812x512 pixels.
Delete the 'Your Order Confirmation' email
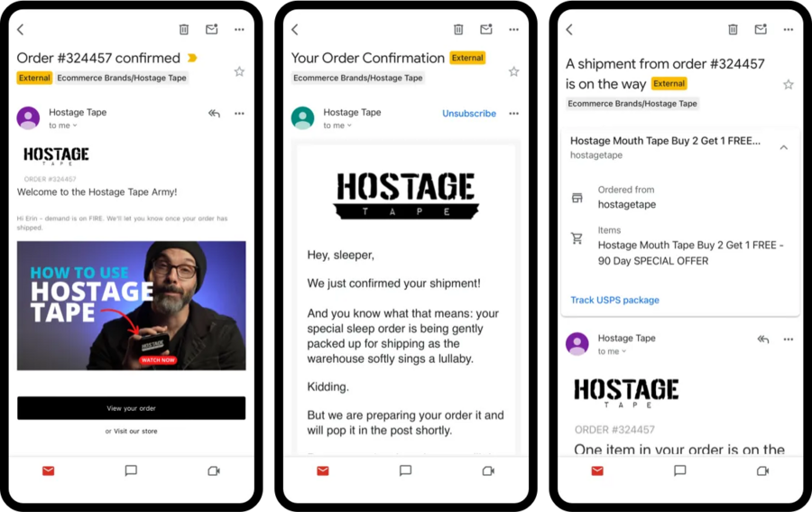coord(458,30)
